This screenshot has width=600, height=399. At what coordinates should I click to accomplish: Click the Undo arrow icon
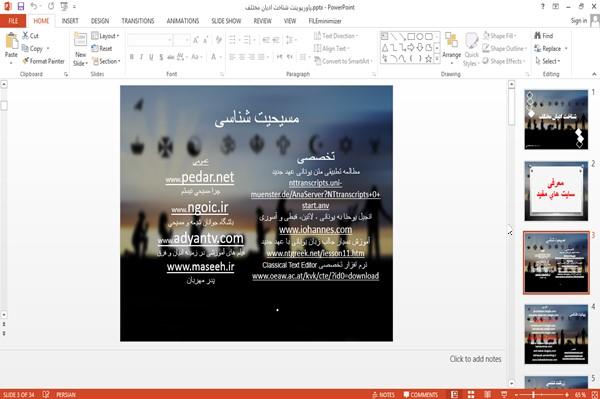(34, 7)
